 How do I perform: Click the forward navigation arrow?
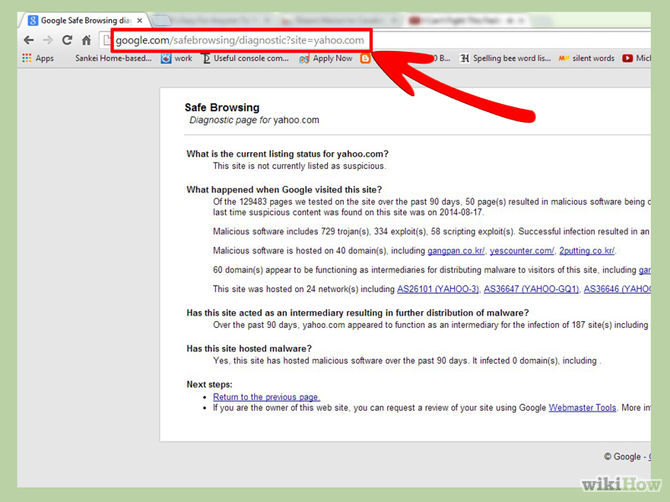(48, 41)
